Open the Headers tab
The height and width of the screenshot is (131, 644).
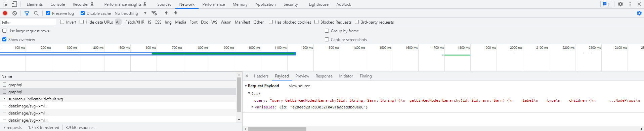261,76
